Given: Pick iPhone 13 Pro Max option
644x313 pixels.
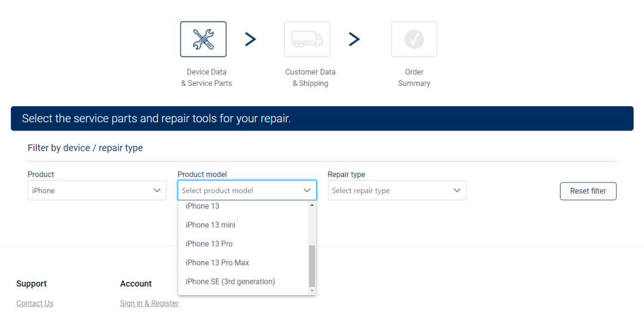Looking at the screenshot, I should [x=217, y=263].
